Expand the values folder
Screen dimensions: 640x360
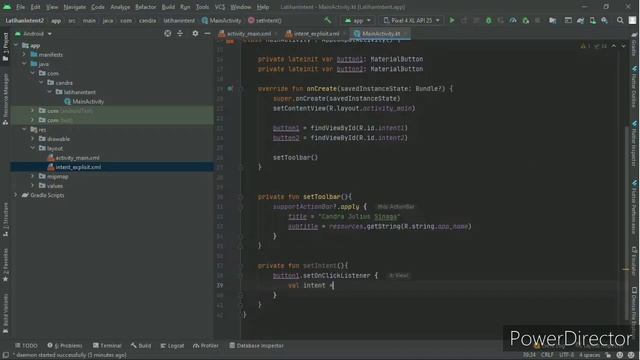tap(33, 186)
